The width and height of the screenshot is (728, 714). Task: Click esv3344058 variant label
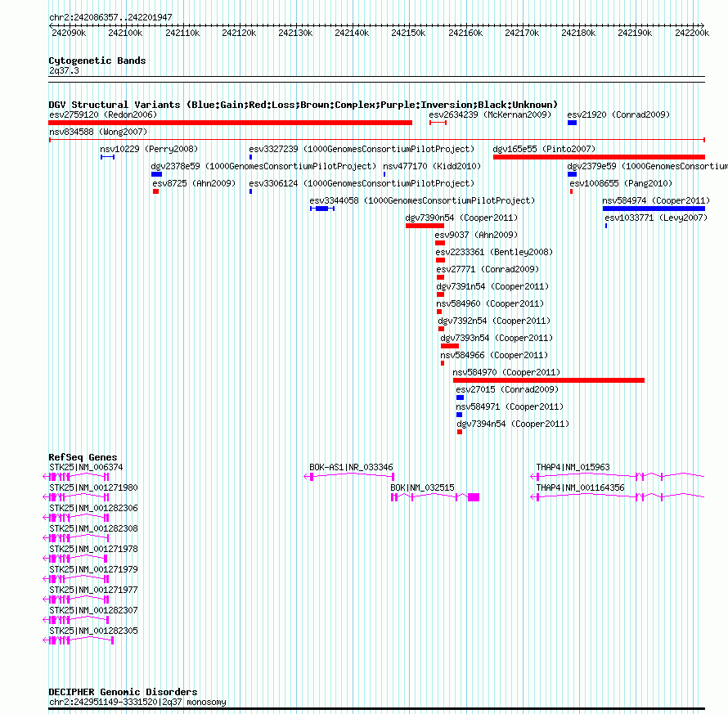click(x=422, y=200)
